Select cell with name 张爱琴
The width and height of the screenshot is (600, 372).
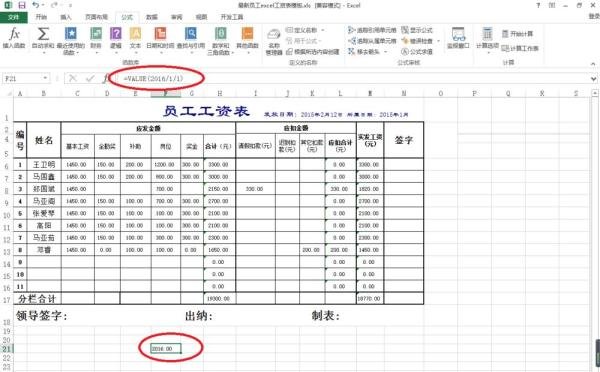tap(44, 213)
